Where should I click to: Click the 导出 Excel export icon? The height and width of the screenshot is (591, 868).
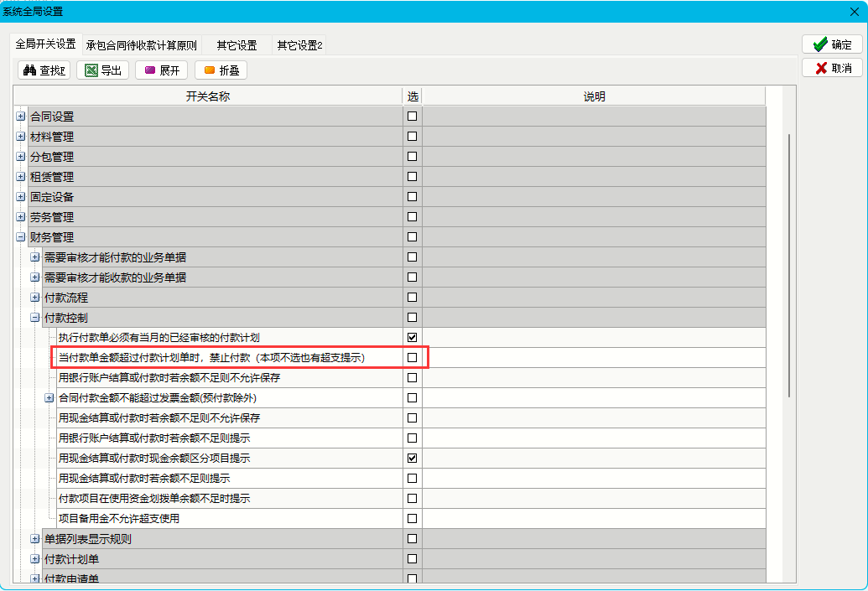pos(91,70)
